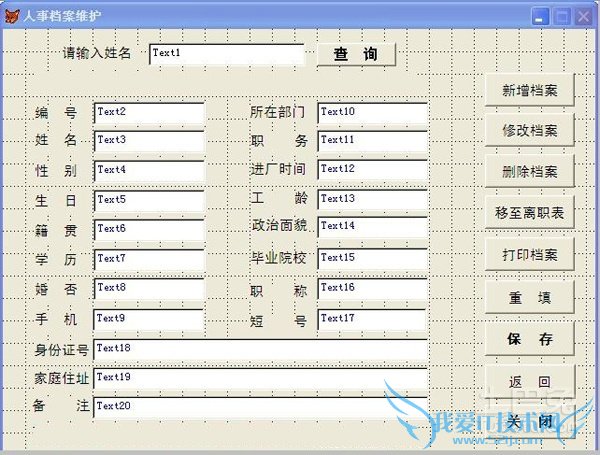Click the 毕业院校 field Text15
The image size is (600, 455).
372,258
